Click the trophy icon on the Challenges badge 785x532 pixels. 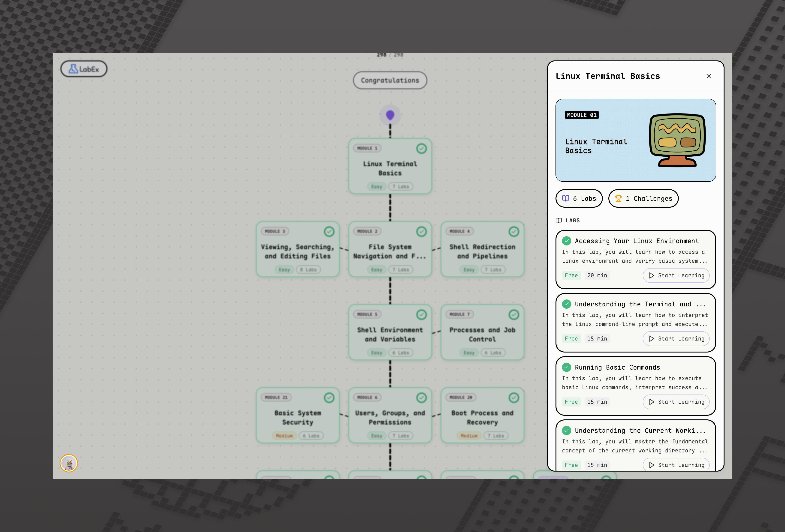(619, 198)
